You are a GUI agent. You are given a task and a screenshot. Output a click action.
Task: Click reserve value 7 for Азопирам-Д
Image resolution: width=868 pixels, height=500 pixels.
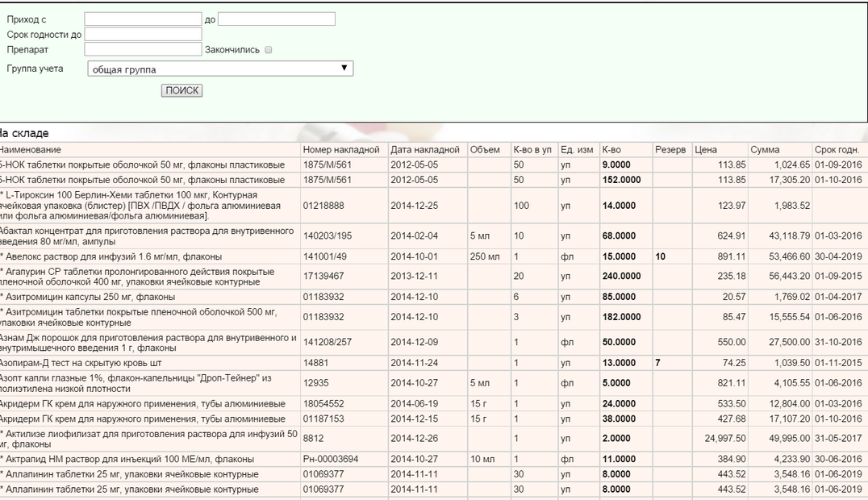[657, 363]
